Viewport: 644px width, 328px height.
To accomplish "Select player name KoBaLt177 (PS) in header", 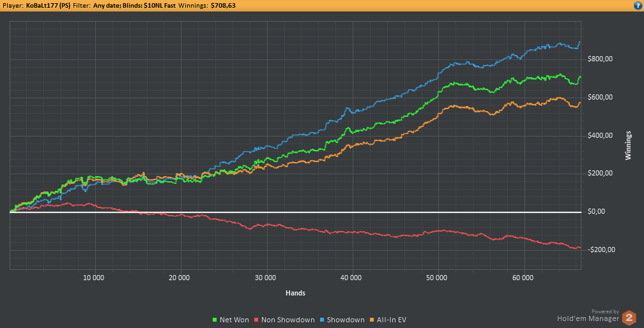I will pos(47,6).
